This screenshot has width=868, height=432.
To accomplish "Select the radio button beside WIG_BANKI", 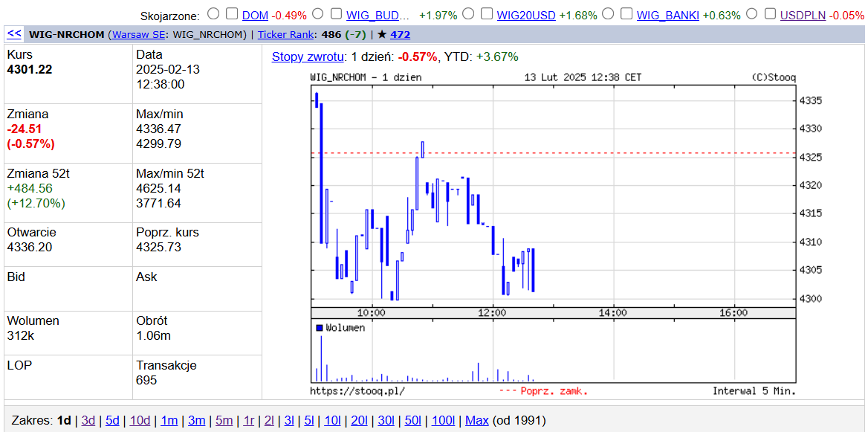I will click(608, 13).
